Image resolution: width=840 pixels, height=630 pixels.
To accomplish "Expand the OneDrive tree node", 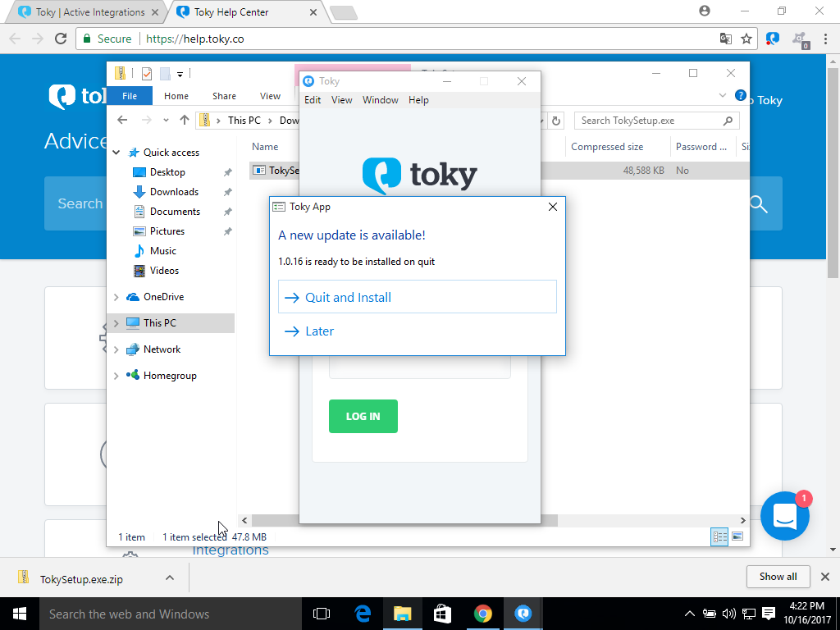I will (116, 297).
